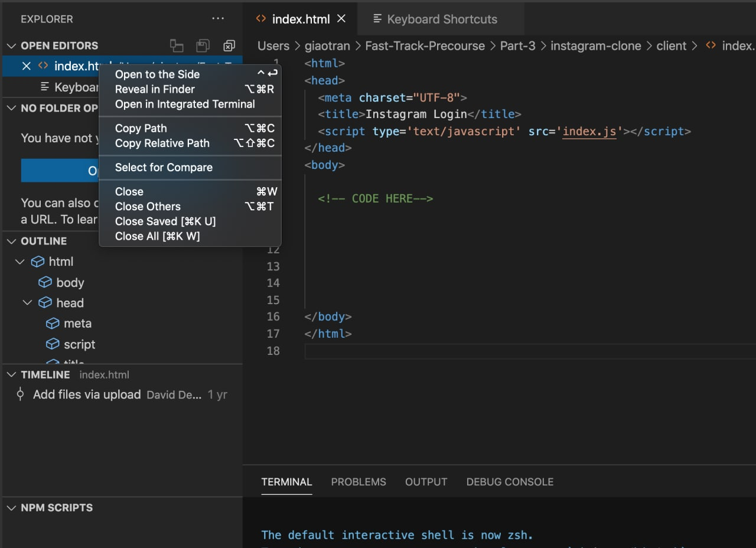
Task: Click the X beside index.html in Open Editors
Action: [x=26, y=66]
